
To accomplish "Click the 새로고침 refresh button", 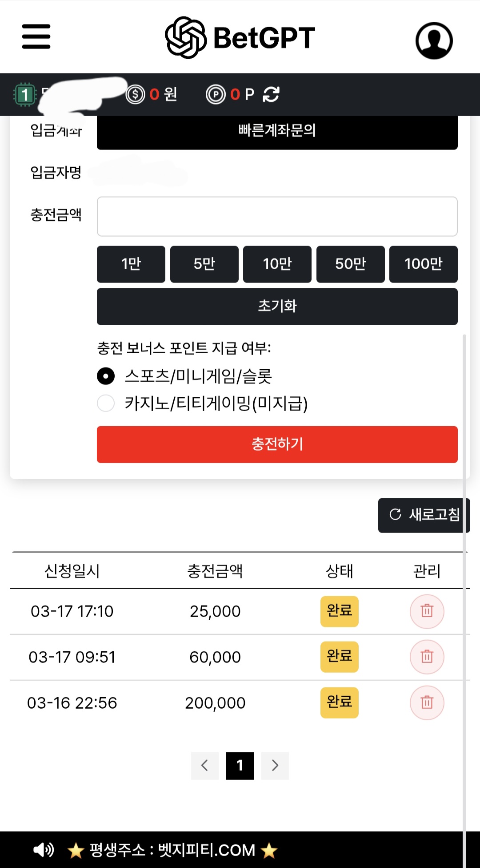I will pos(424,515).
